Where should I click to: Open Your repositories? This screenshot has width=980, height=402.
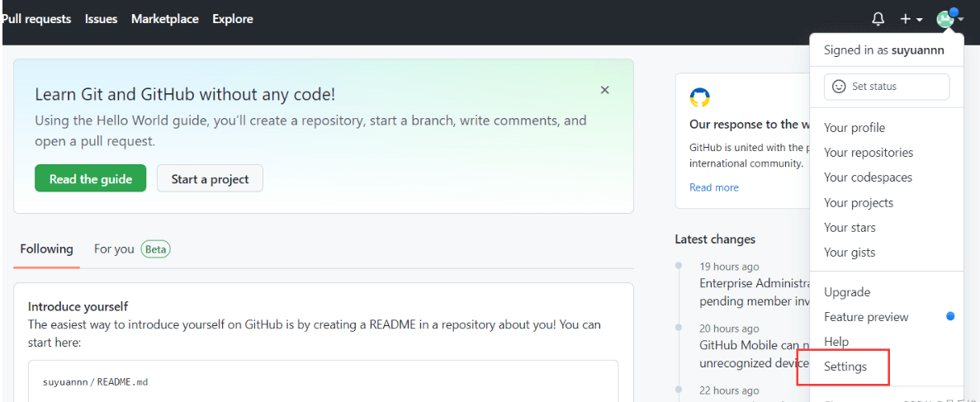tap(868, 153)
